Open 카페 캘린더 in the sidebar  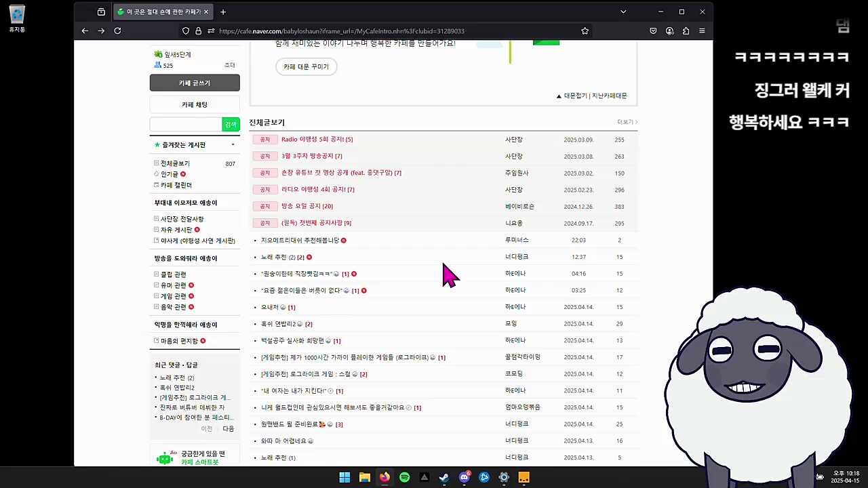(176, 185)
